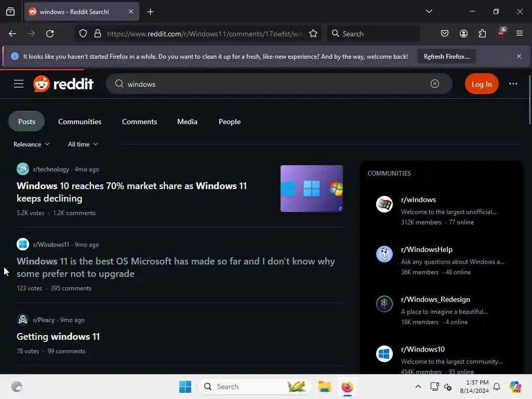The image size is (532, 399).
Task: Open the r/windows community link
Action: 418,199
